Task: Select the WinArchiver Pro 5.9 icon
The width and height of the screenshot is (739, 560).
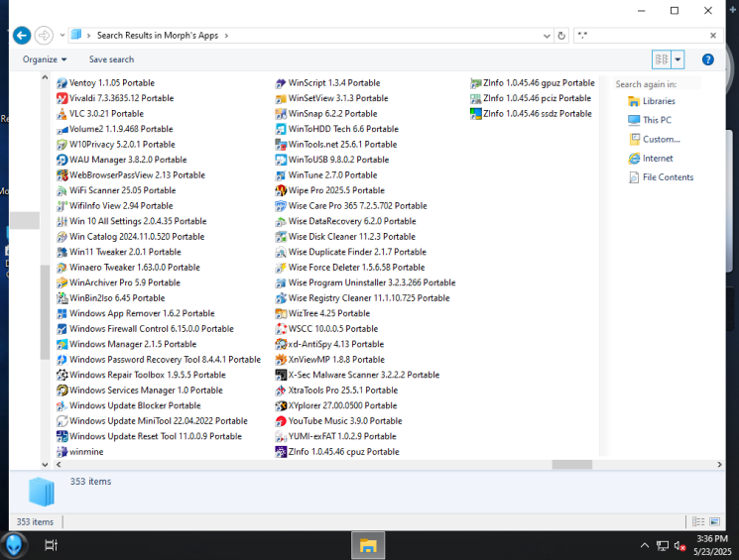Action: coord(62,283)
